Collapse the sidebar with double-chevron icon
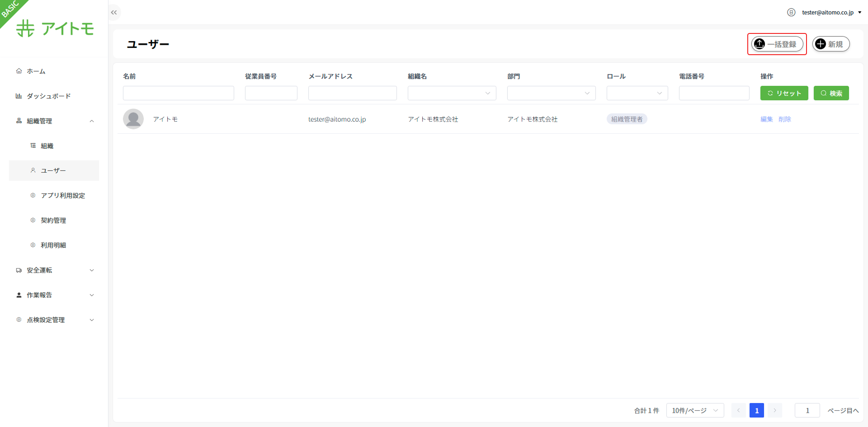Image resolution: width=868 pixels, height=427 pixels. tap(114, 13)
